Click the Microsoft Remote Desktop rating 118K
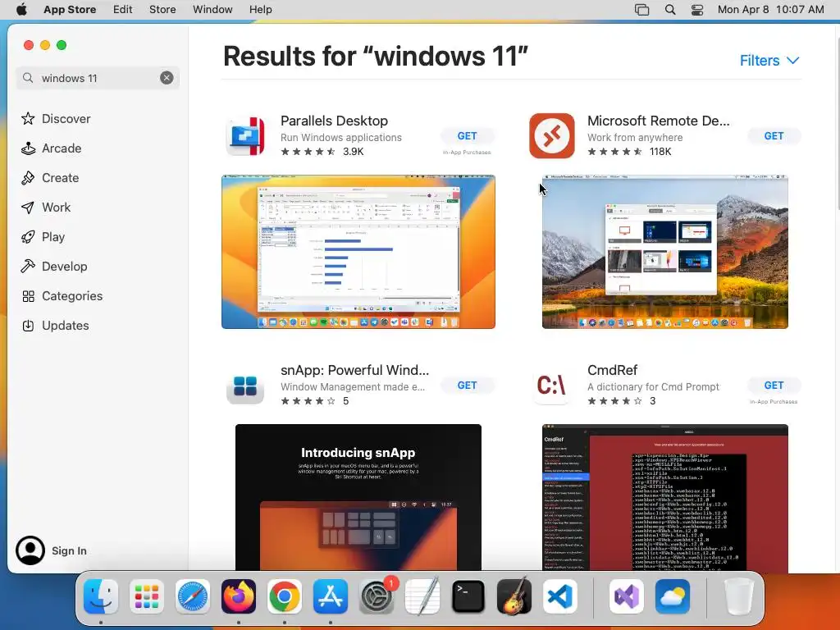The width and height of the screenshot is (840, 630). tap(629, 152)
